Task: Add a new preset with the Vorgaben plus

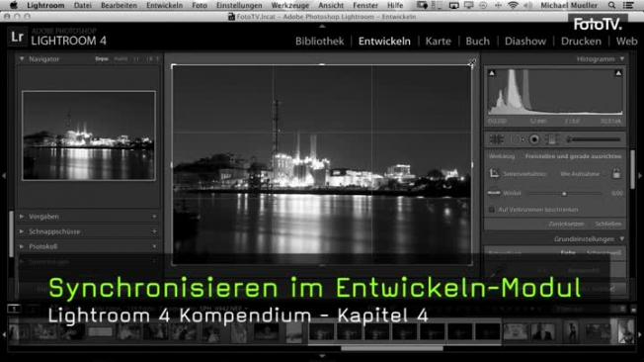Action: pos(154,217)
